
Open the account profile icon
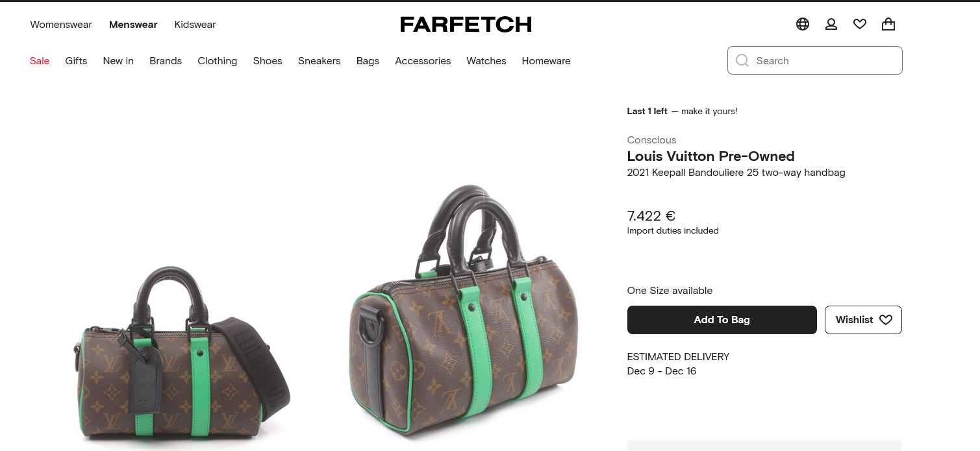point(831,24)
